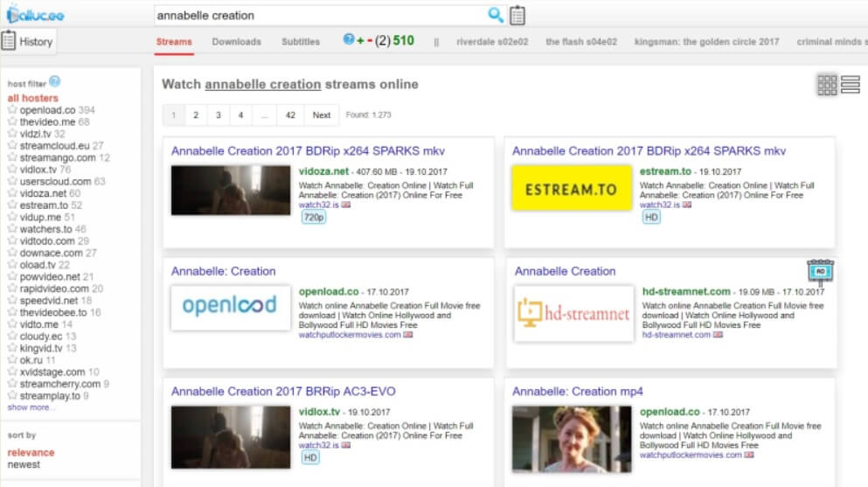Go to results page 42
The image size is (868, 487).
(x=290, y=115)
